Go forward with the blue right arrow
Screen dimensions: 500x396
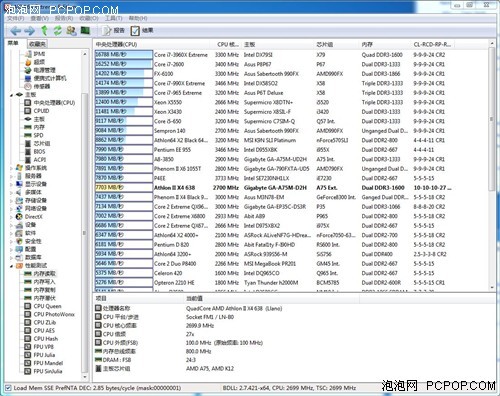(29, 31)
